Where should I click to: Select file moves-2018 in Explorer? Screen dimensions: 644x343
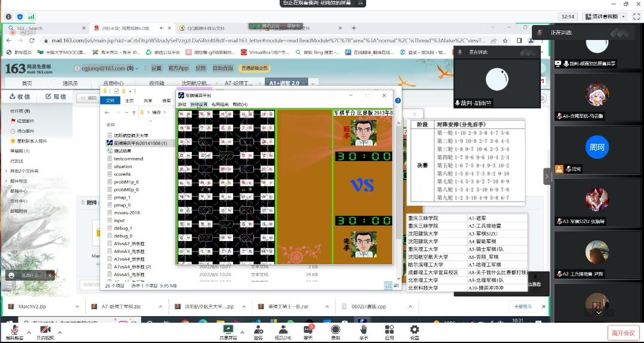126,212
